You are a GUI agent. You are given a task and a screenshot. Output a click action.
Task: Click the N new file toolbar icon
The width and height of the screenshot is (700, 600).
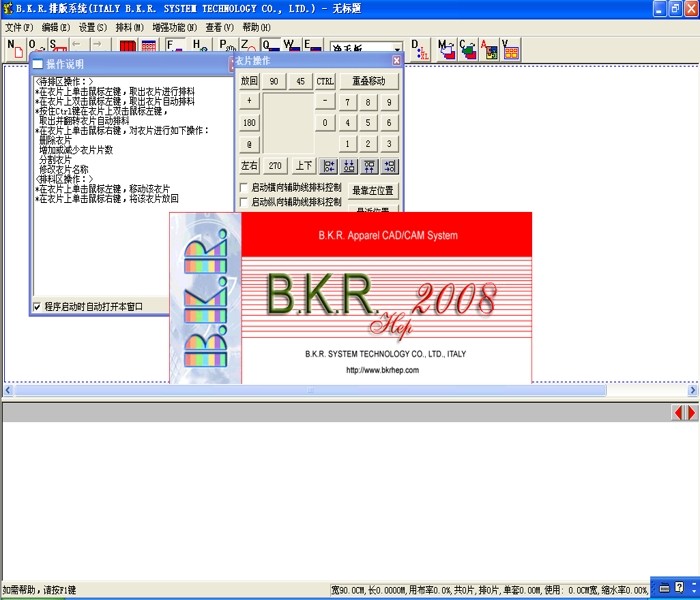(x=15, y=48)
